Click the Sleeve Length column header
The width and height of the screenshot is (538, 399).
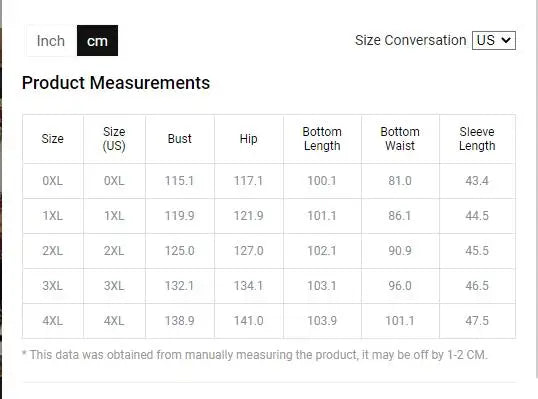coord(477,139)
